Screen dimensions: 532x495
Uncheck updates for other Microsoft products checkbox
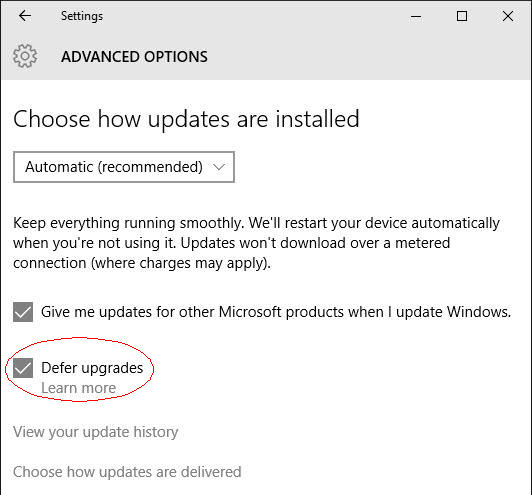pyautogui.click(x=23, y=312)
